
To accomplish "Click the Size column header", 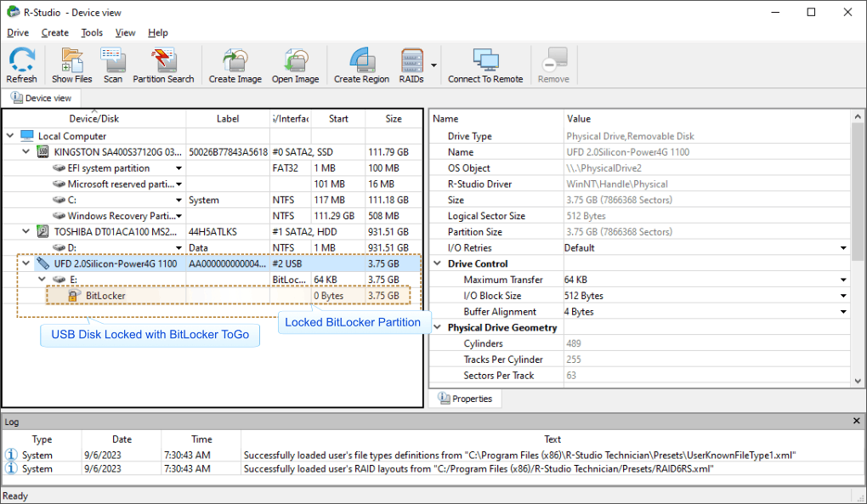I will pyautogui.click(x=394, y=118).
